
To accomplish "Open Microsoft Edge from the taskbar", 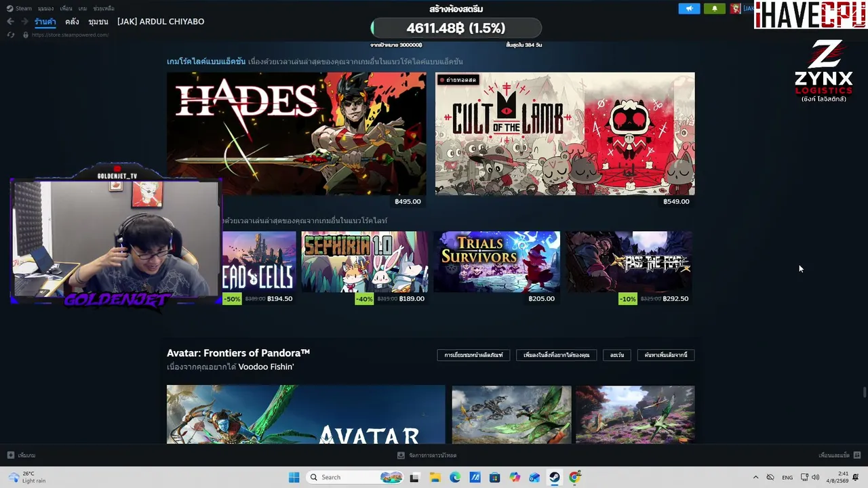I will pyautogui.click(x=455, y=477).
